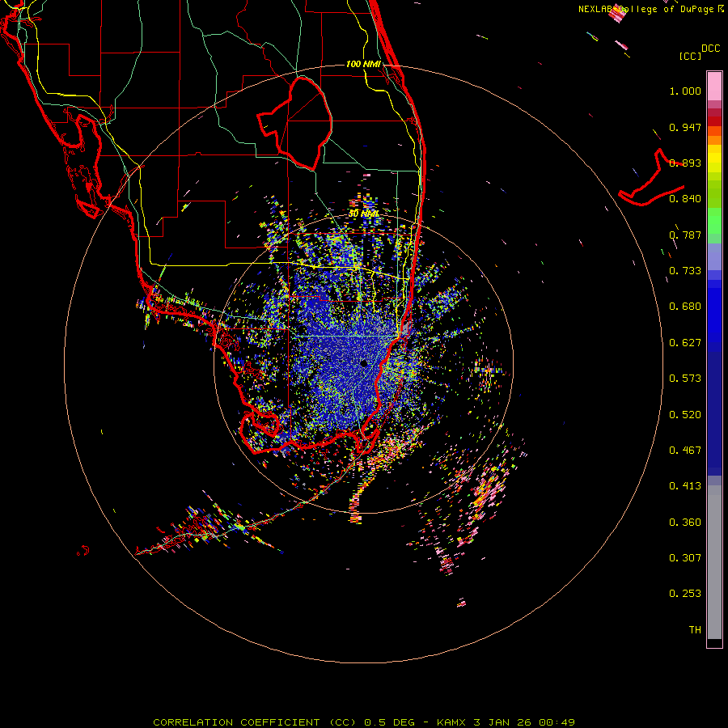
Task: Click the 0.573 scale value
Action: coord(685,379)
